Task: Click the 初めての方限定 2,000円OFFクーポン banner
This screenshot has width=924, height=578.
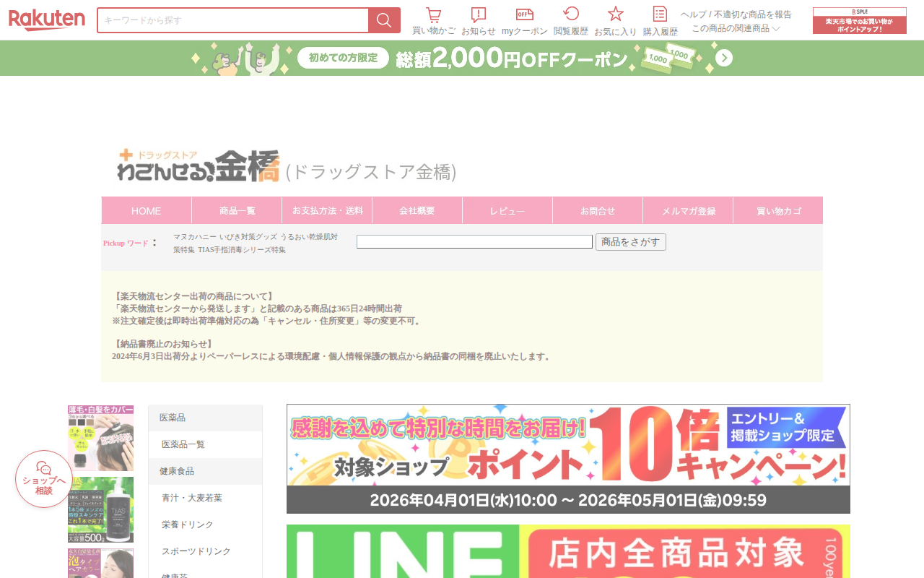Action: tap(462, 58)
